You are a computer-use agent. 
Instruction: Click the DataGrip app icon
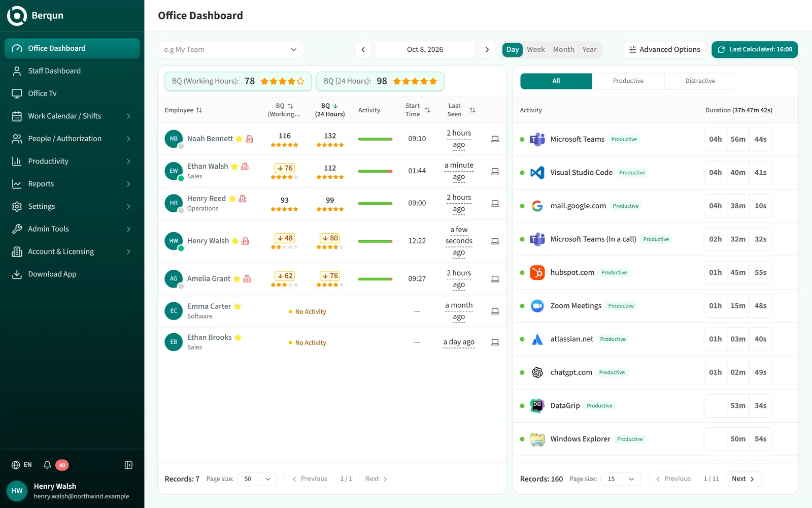pos(537,405)
